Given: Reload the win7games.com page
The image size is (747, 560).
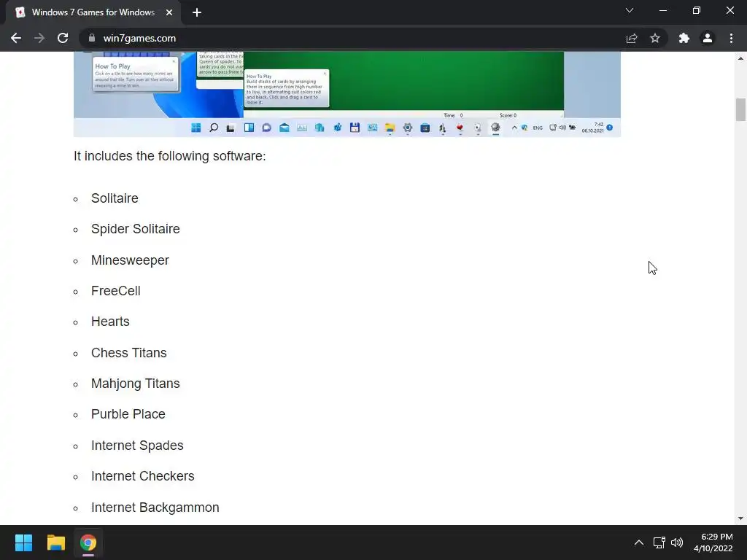Looking at the screenshot, I should [x=63, y=38].
